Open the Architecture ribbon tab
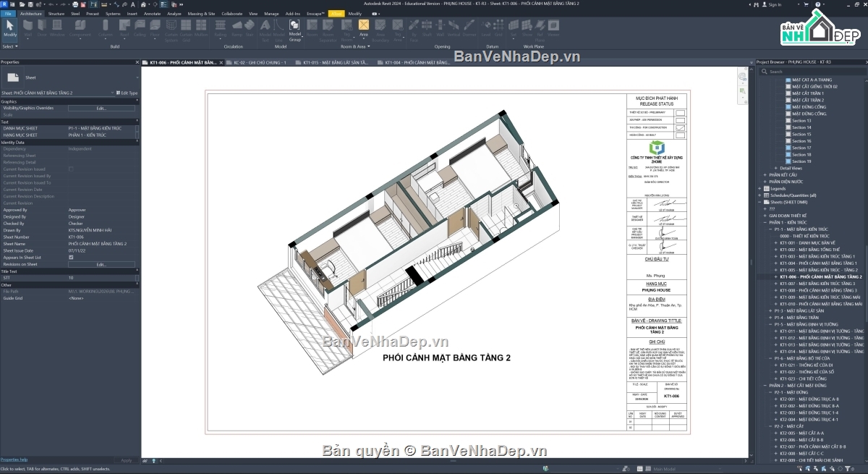This screenshot has width=868, height=474. (x=30, y=13)
